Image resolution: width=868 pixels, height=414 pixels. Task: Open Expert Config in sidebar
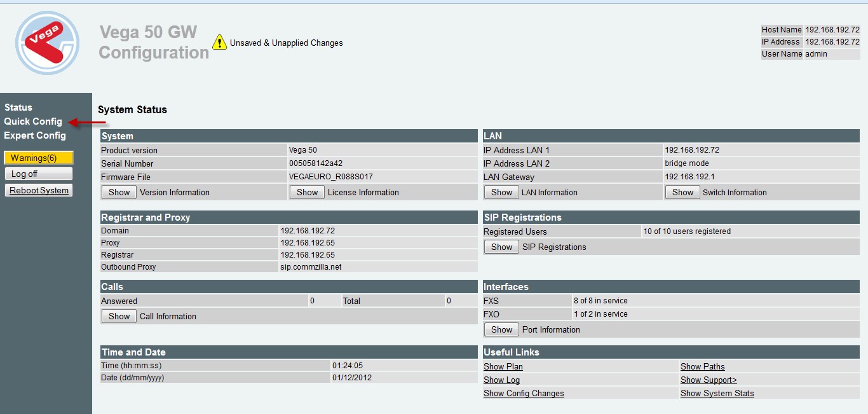coord(35,135)
